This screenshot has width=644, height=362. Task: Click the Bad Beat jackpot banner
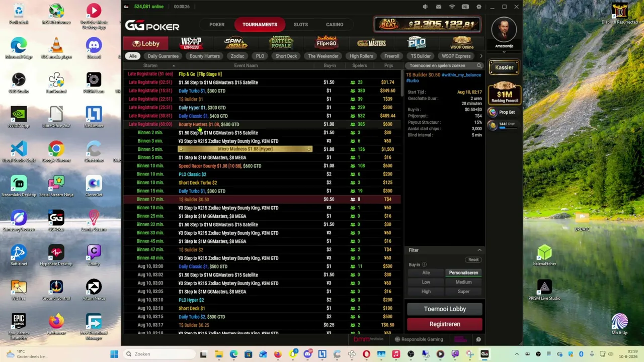[427, 24]
